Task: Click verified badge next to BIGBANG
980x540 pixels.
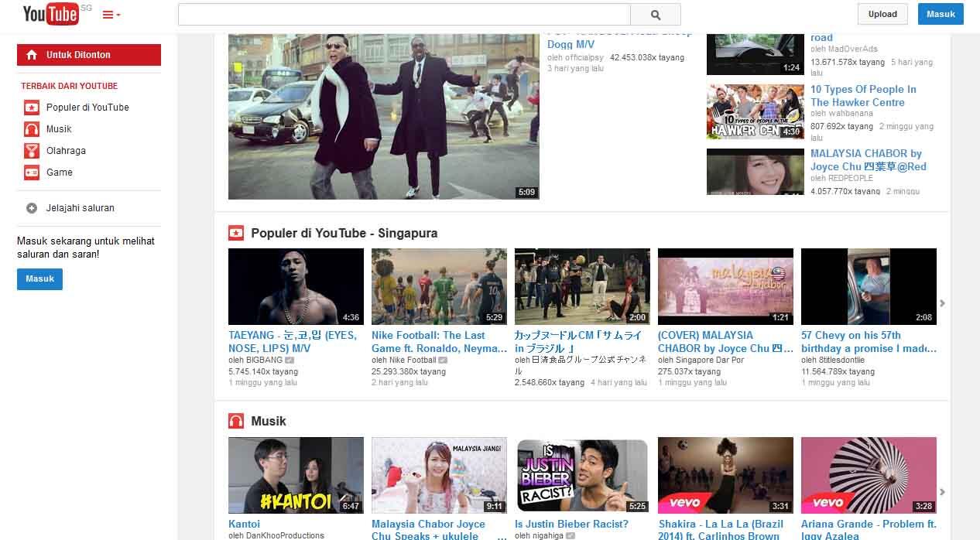Action: tap(289, 361)
